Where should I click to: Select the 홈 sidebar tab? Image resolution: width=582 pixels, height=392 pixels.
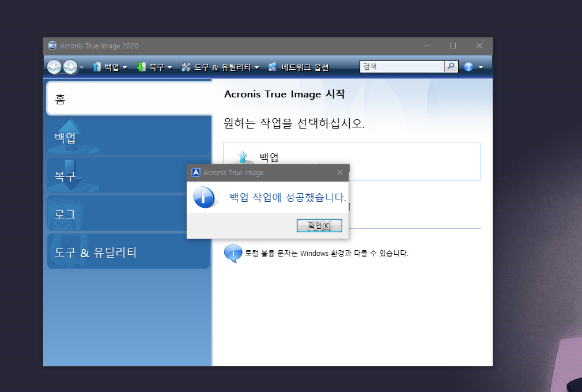[x=129, y=99]
